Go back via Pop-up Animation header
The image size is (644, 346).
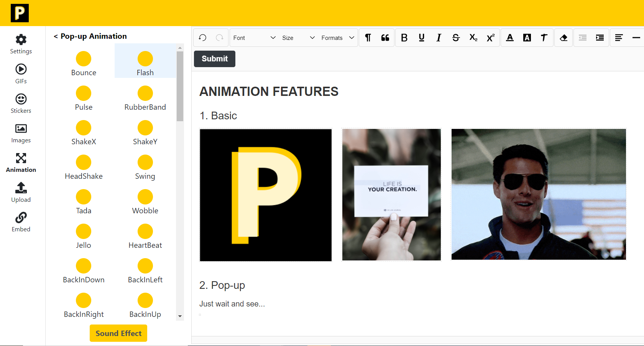tap(90, 36)
